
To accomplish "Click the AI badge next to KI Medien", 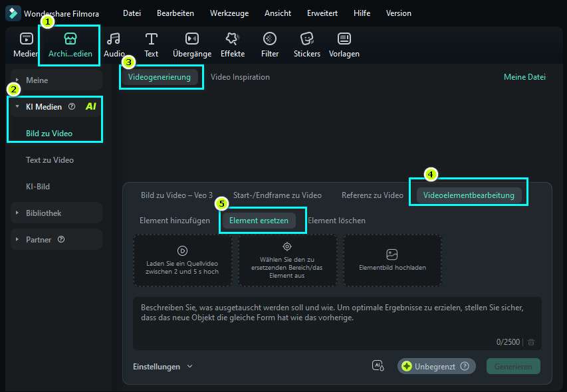I will click(x=90, y=106).
